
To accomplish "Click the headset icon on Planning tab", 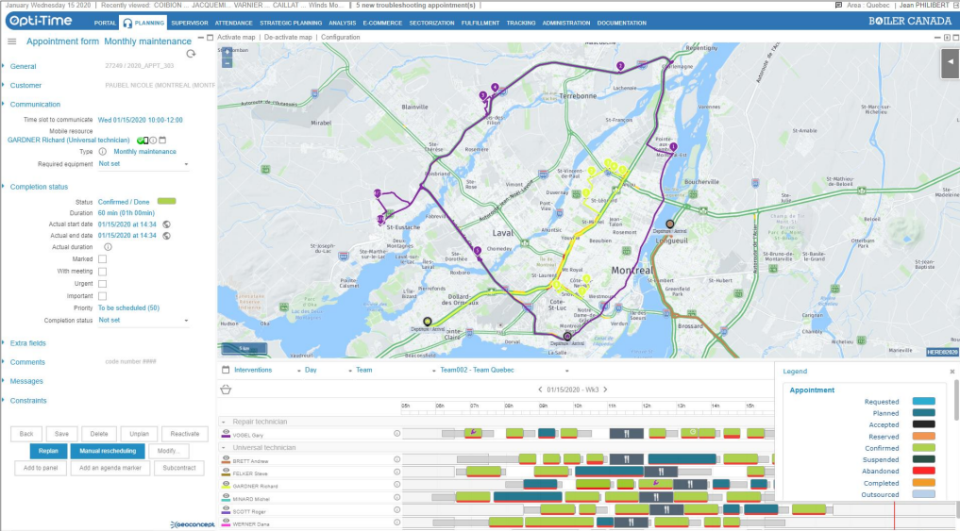I will [127, 23].
